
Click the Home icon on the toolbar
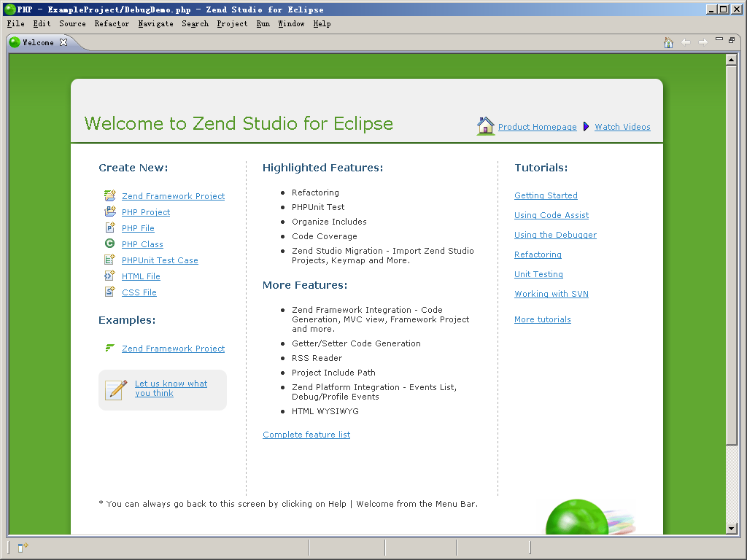pos(668,42)
